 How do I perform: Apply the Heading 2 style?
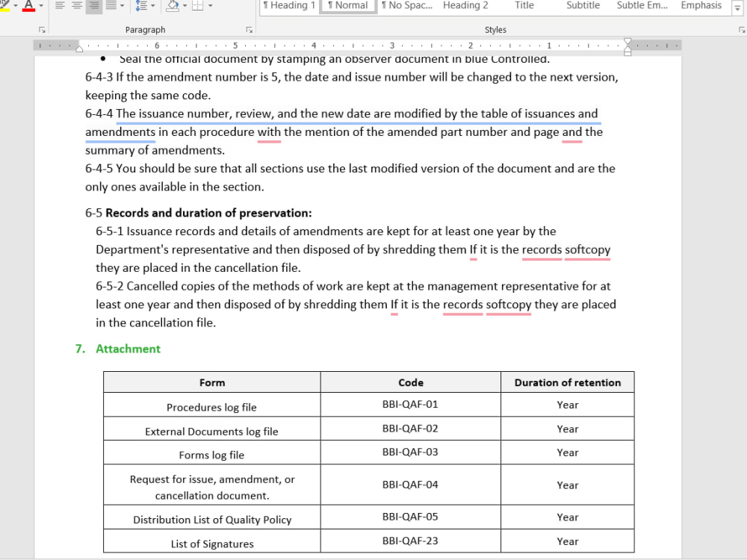coord(465,6)
